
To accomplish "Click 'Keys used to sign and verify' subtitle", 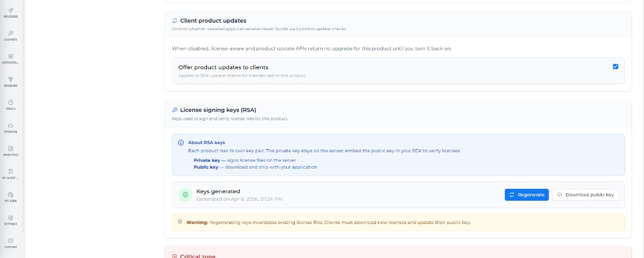I will (230, 119).
